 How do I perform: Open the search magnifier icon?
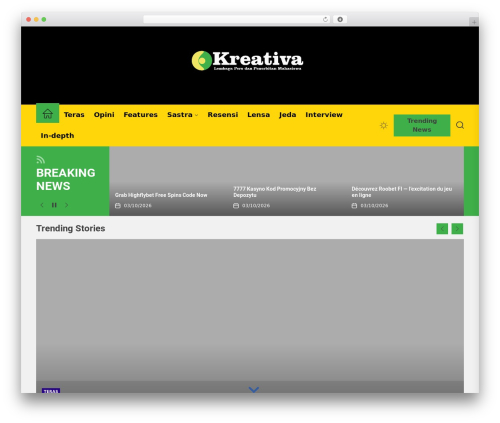pos(460,125)
